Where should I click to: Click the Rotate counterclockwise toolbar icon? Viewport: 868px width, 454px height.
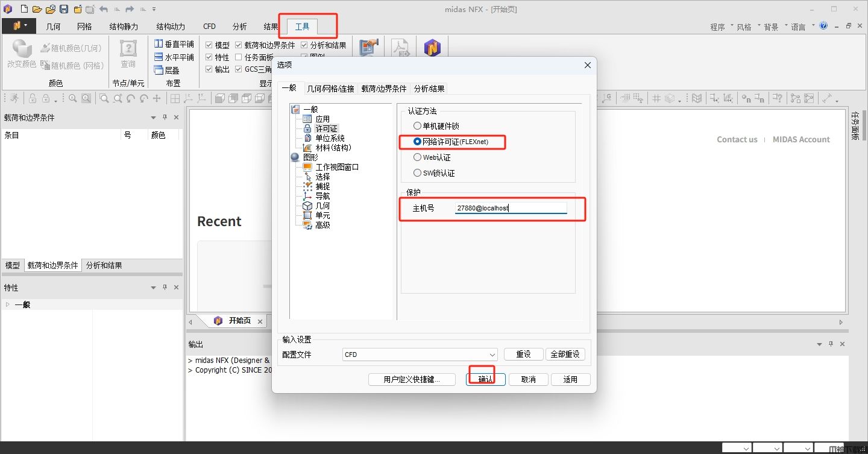[131, 98]
